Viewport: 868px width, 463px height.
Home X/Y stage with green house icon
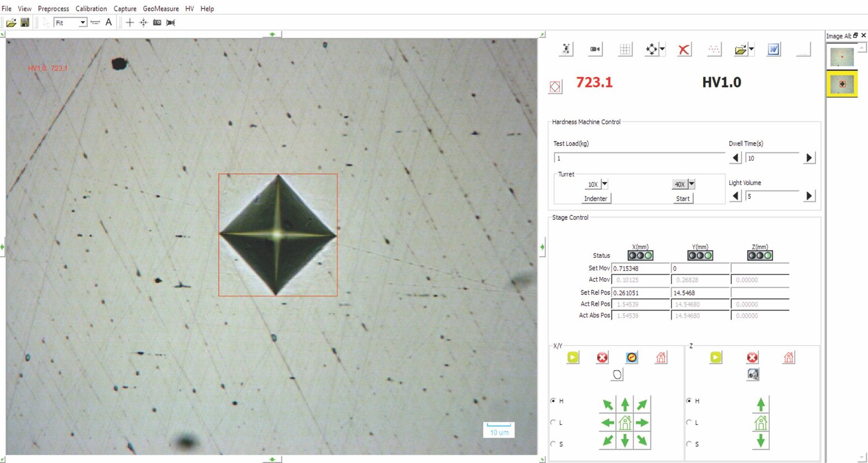pos(625,422)
